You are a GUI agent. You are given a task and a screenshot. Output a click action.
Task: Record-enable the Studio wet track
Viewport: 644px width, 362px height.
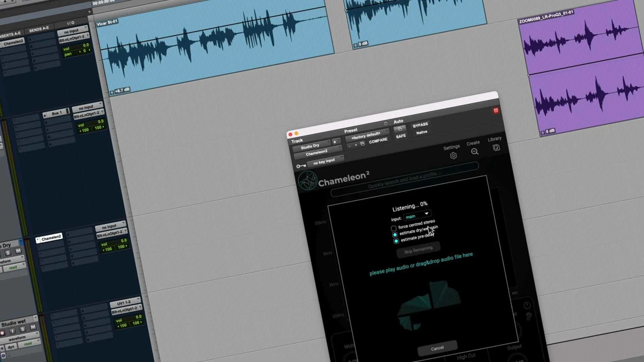(2, 333)
